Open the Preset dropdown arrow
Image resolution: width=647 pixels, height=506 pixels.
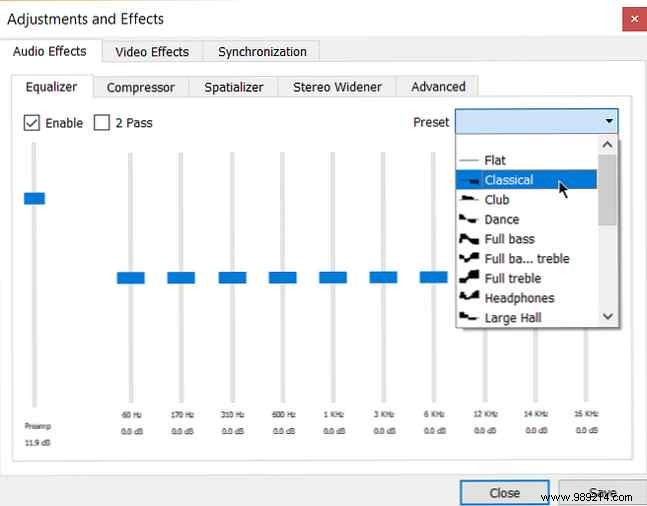(x=609, y=121)
